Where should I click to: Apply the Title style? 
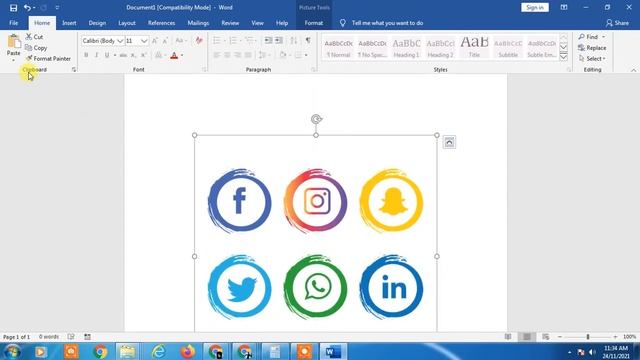tap(474, 47)
